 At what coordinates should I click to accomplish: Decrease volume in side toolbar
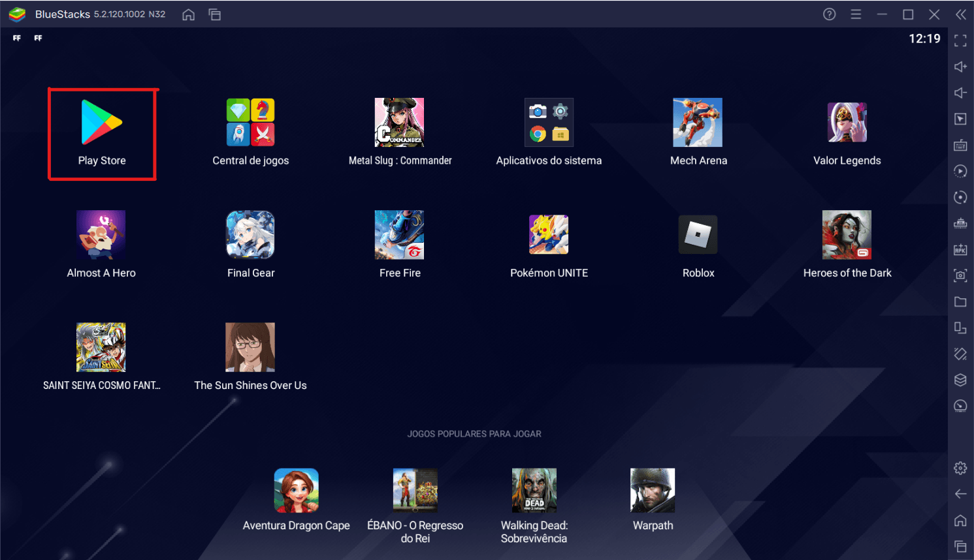(x=960, y=93)
